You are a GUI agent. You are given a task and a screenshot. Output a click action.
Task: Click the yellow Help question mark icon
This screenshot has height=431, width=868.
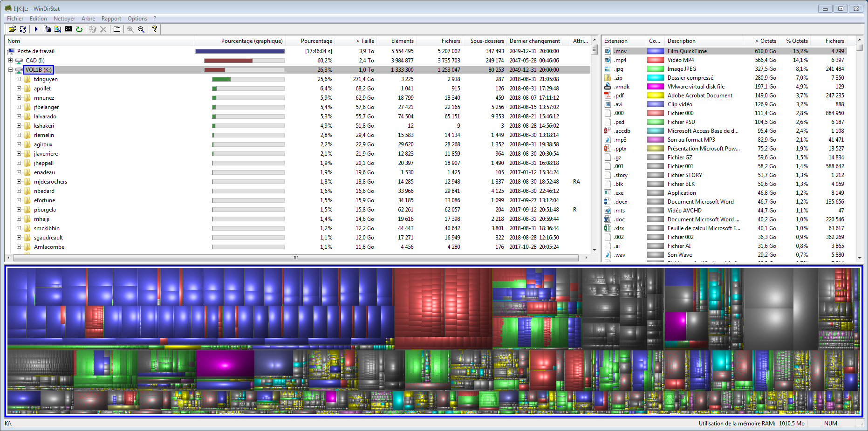155,29
